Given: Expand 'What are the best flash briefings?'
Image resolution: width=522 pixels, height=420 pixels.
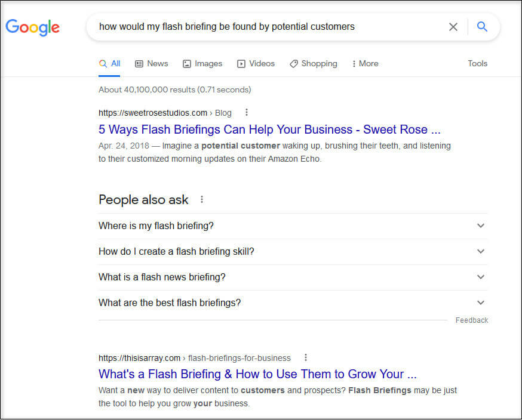Looking at the screenshot, I should click(x=293, y=302).
